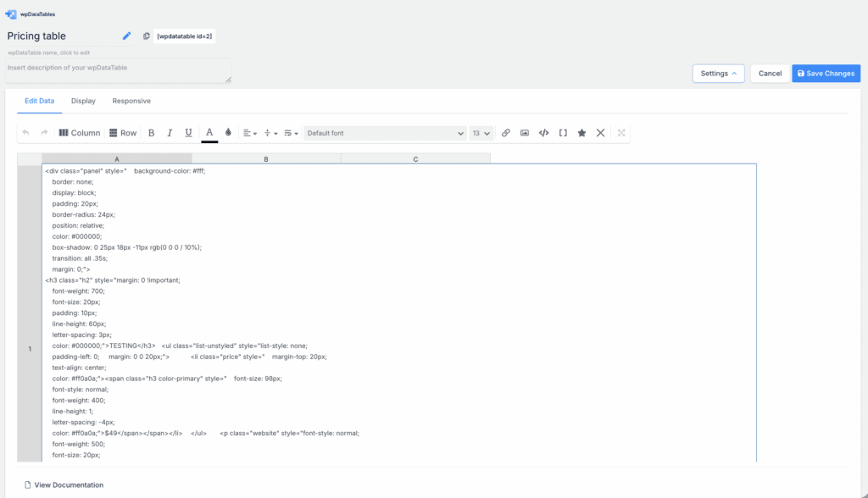Image resolution: width=868 pixels, height=498 pixels.
Task: Open the font size 13 dropdown
Action: click(481, 133)
